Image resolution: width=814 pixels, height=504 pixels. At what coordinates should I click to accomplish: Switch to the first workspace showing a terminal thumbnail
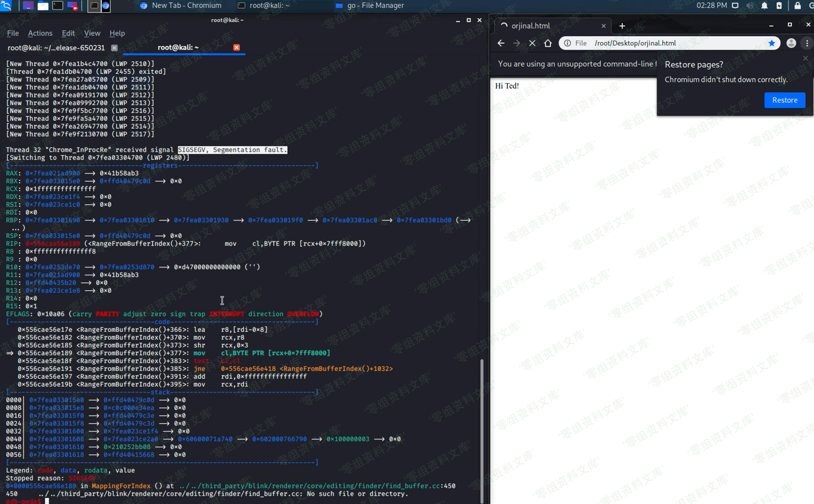94,6
